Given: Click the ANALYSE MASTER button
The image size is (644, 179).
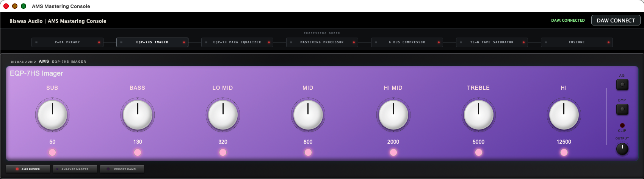Looking at the screenshot, I should tap(75, 169).
